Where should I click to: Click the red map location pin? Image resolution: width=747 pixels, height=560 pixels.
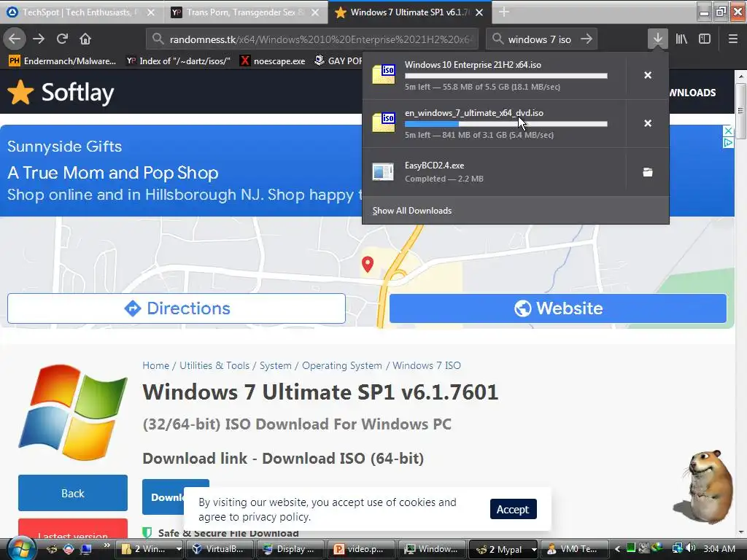(x=368, y=264)
